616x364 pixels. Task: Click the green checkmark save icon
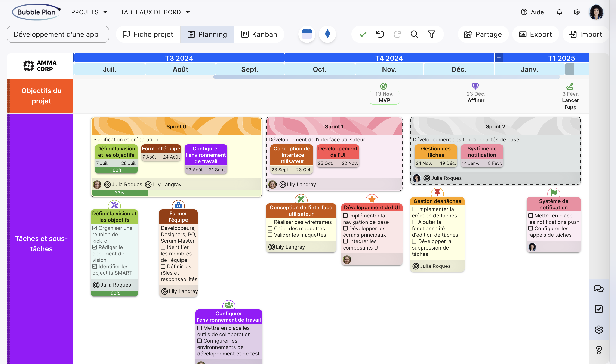click(x=363, y=34)
